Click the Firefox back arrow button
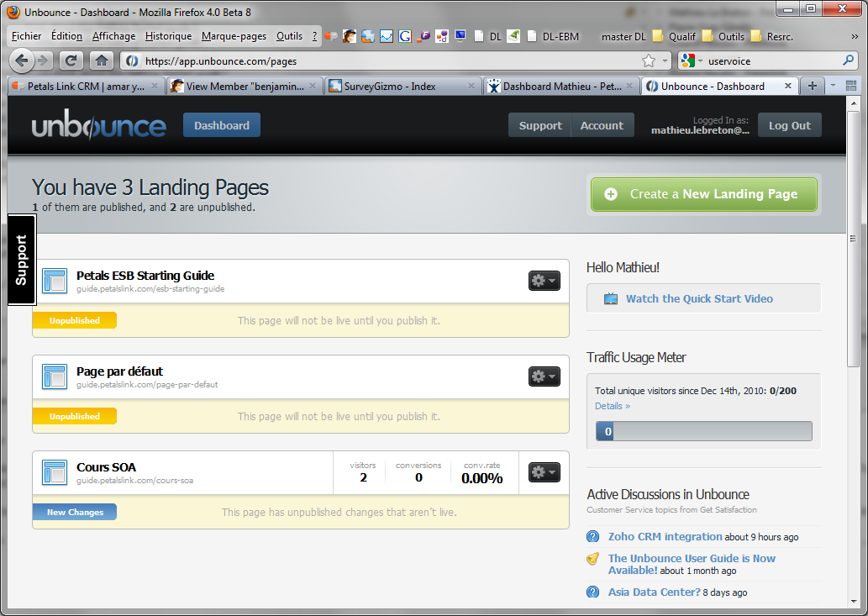 [23, 61]
